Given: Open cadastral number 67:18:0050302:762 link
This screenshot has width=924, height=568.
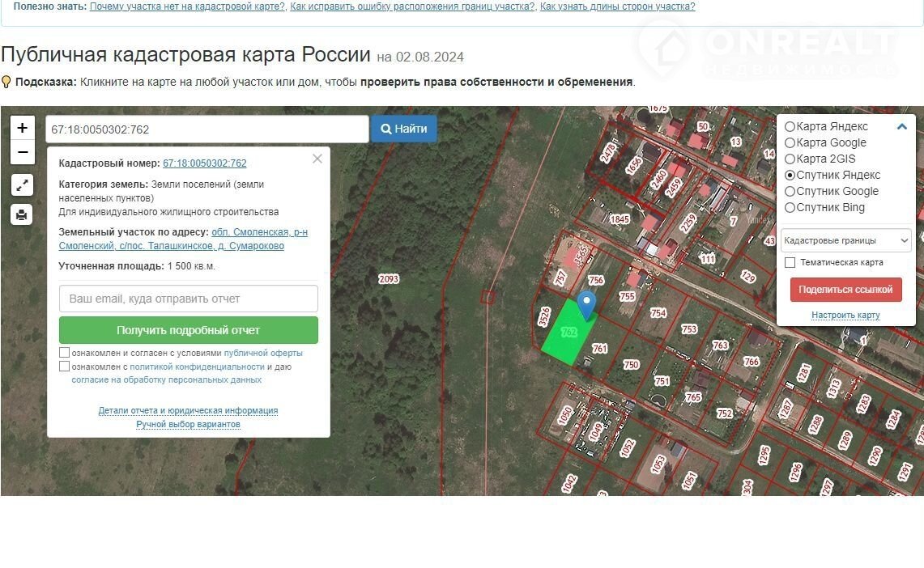Looking at the screenshot, I should pyautogui.click(x=205, y=163).
